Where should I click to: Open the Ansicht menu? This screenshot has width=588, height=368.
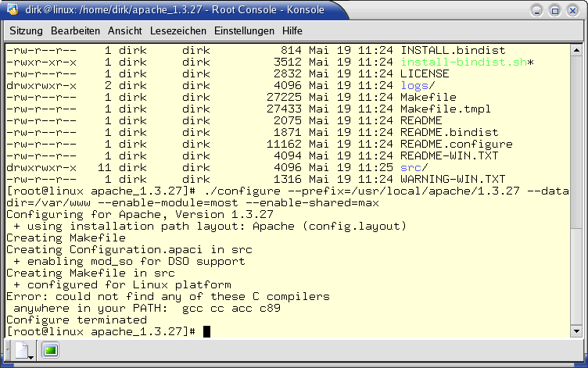tap(125, 30)
